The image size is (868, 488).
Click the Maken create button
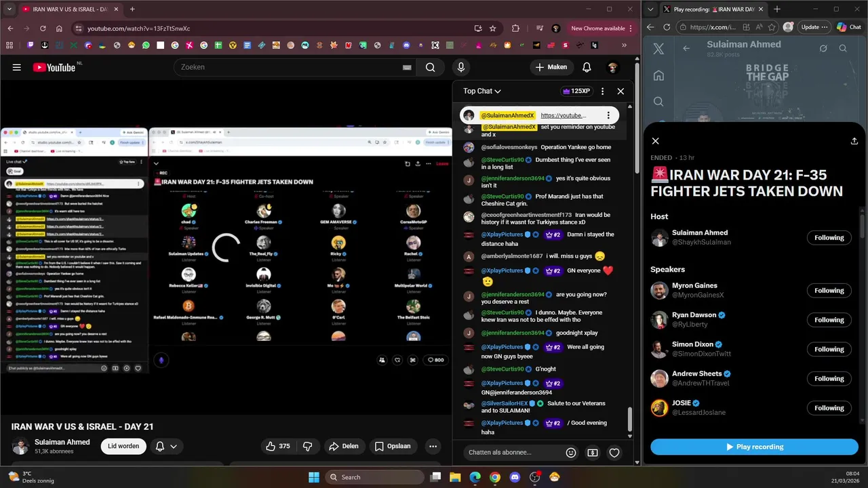(551, 67)
